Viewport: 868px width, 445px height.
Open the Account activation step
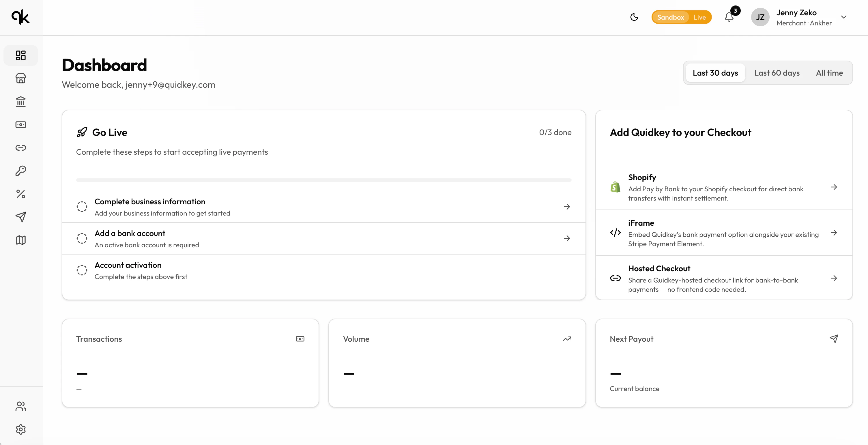coord(323,270)
